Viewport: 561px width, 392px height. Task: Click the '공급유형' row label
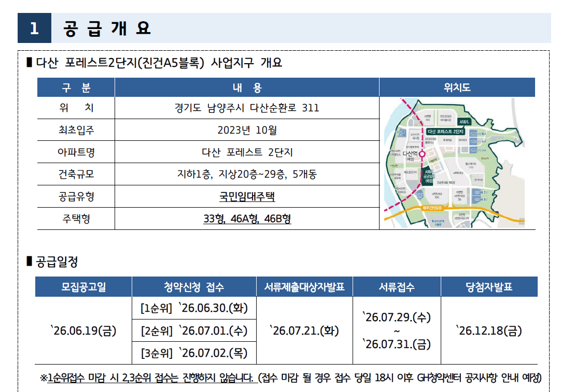[76, 197]
